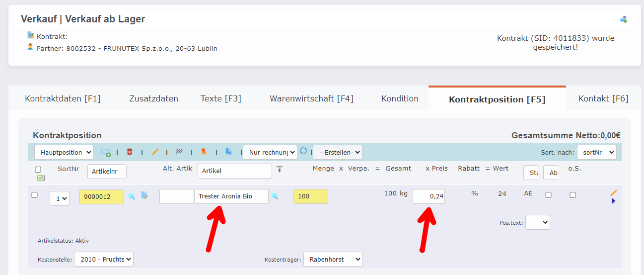This screenshot has height=275, width=644.
Task: Click the Ab filter input in header
Action: coord(551,173)
